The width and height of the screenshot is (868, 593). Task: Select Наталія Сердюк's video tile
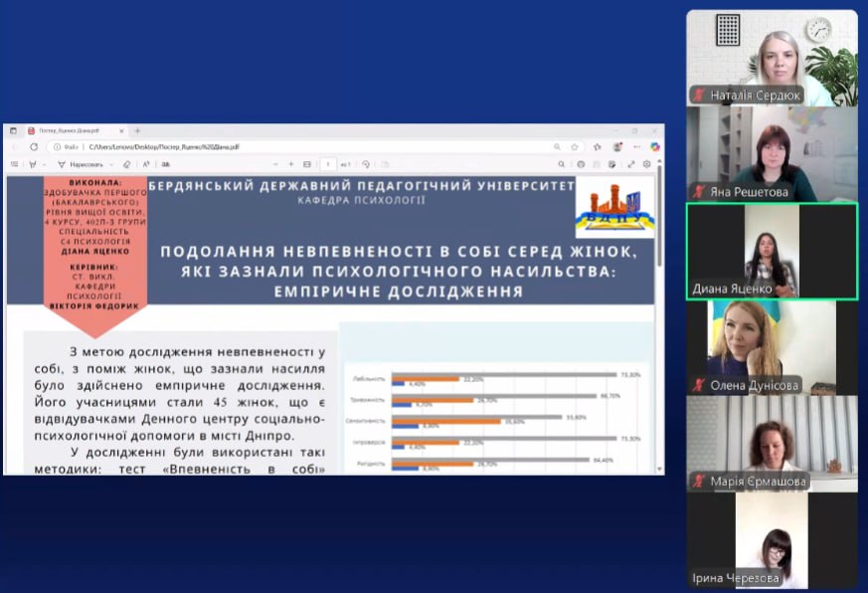point(772,58)
